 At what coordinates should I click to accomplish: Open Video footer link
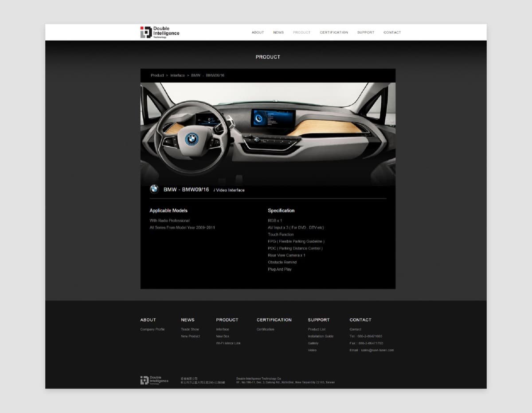(x=312, y=350)
